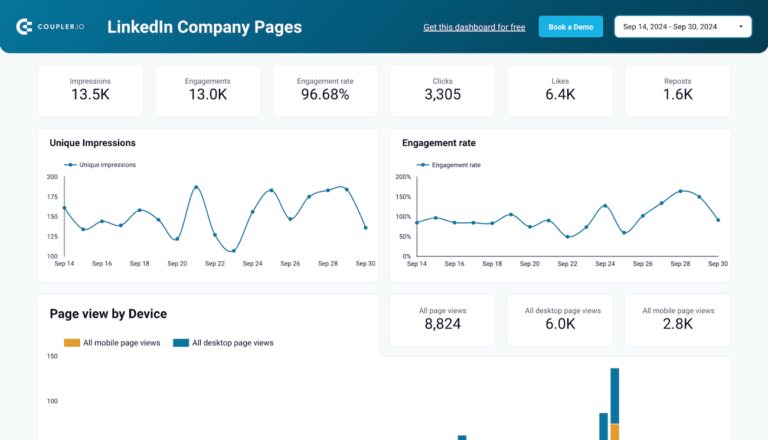This screenshot has height=440, width=768.
Task: Open the Sep 14 - Sep 30 date range dropdown
Action: point(683,27)
